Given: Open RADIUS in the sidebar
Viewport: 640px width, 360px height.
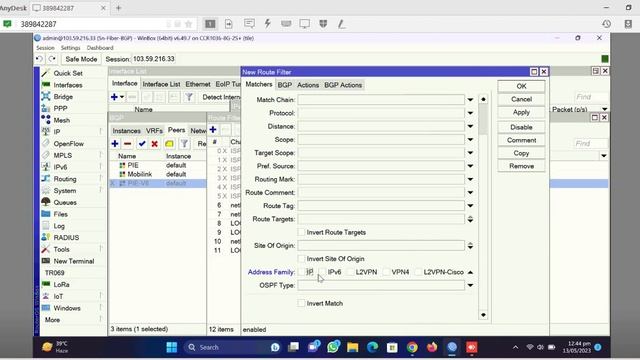Looking at the screenshot, I should 66,238.
